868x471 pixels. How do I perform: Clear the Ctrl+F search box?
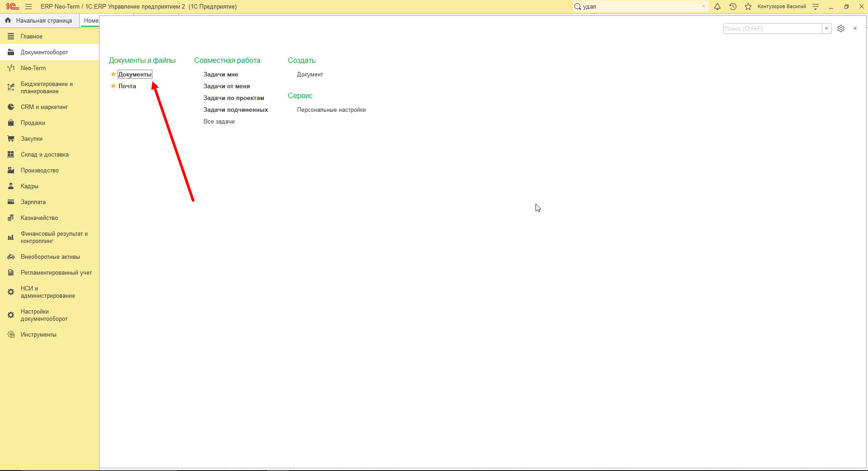pyautogui.click(x=826, y=29)
